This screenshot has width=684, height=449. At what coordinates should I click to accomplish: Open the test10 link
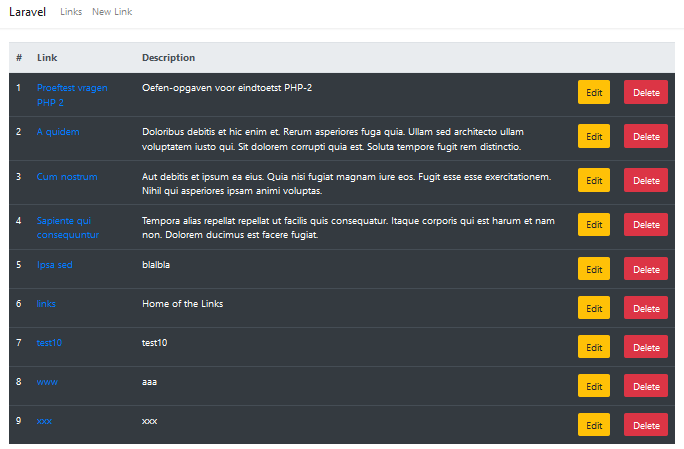coord(49,343)
